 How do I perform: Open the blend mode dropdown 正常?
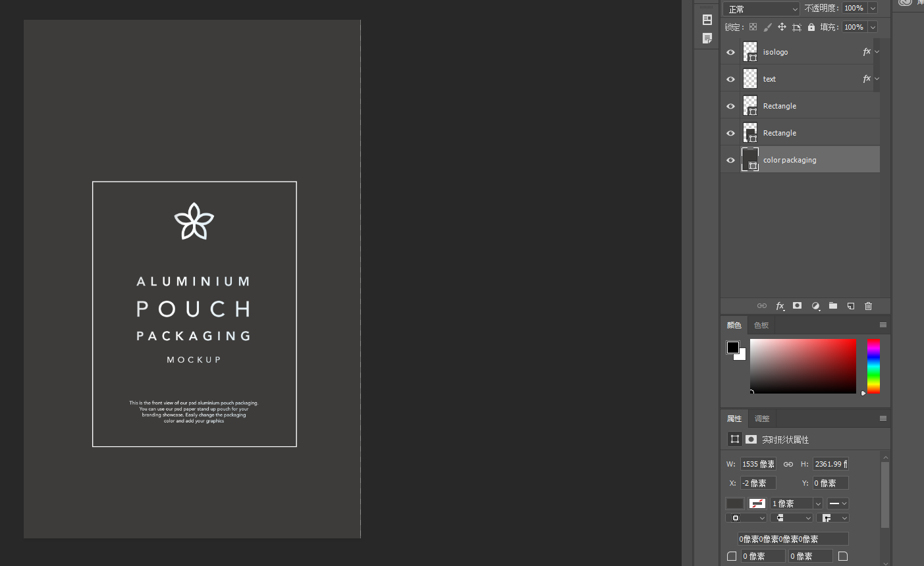tap(761, 9)
